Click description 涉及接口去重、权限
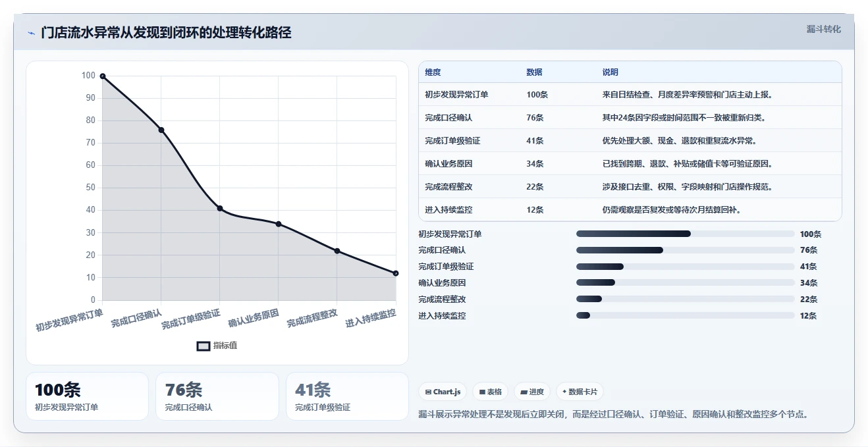This screenshot has width=868, height=447. [688, 187]
